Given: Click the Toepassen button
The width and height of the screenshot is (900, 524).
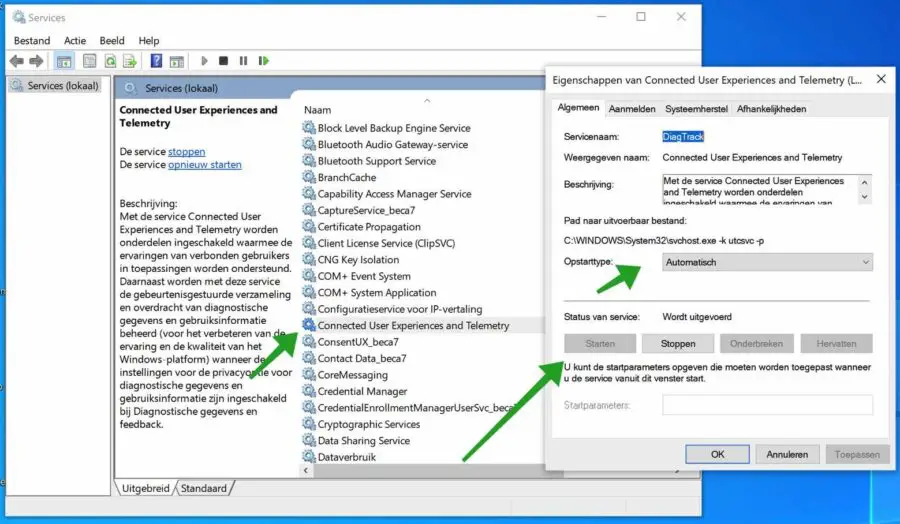Looking at the screenshot, I should (857, 454).
